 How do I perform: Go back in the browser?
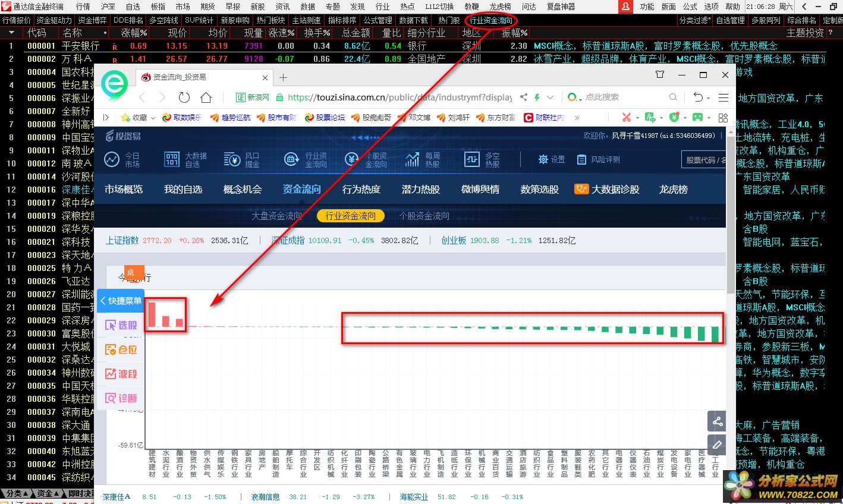click(x=142, y=97)
